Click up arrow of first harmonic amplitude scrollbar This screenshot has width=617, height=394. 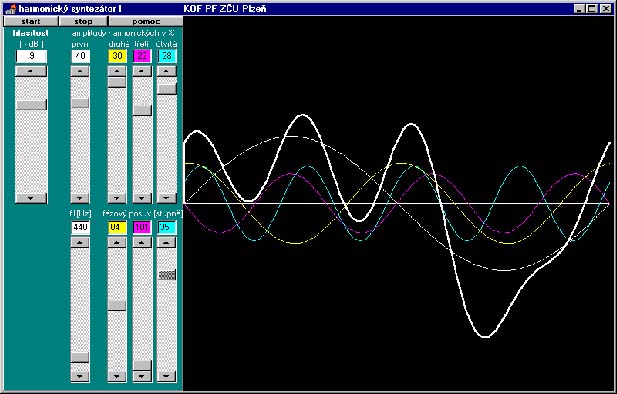pos(80,71)
